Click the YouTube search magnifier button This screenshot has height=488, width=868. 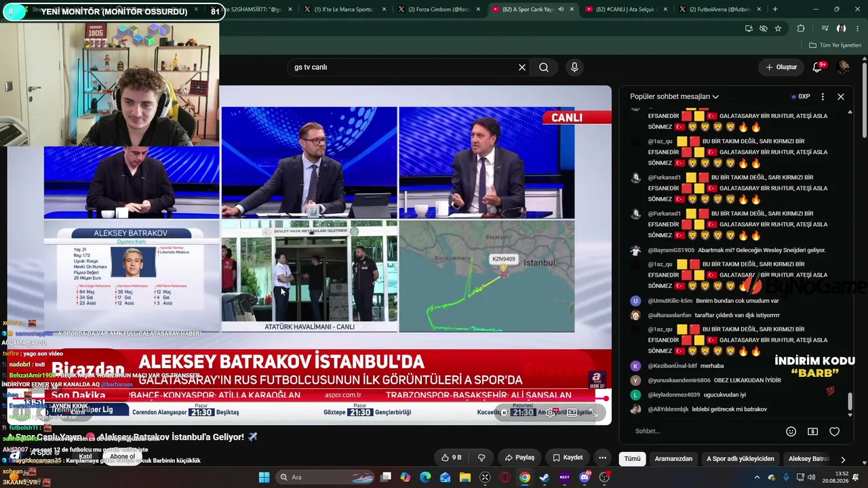click(544, 67)
